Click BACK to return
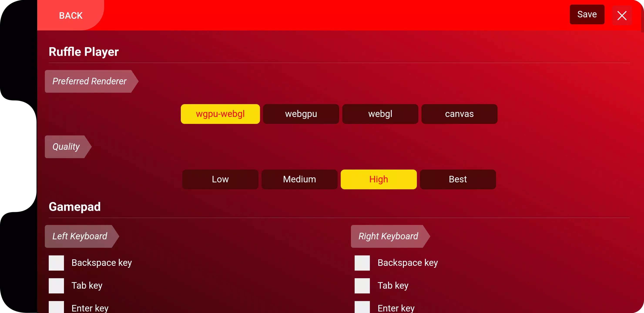Image resolution: width=644 pixels, height=313 pixels. pos(70,15)
